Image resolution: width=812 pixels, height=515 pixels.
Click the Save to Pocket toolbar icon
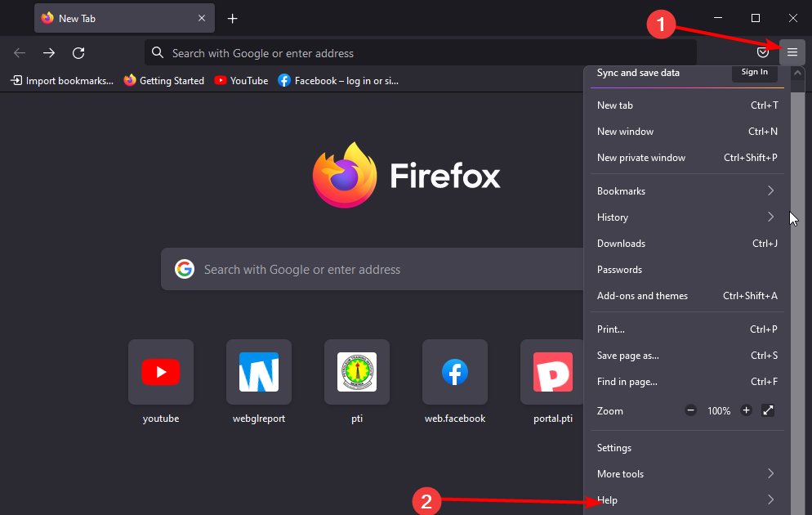[x=762, y=51]
